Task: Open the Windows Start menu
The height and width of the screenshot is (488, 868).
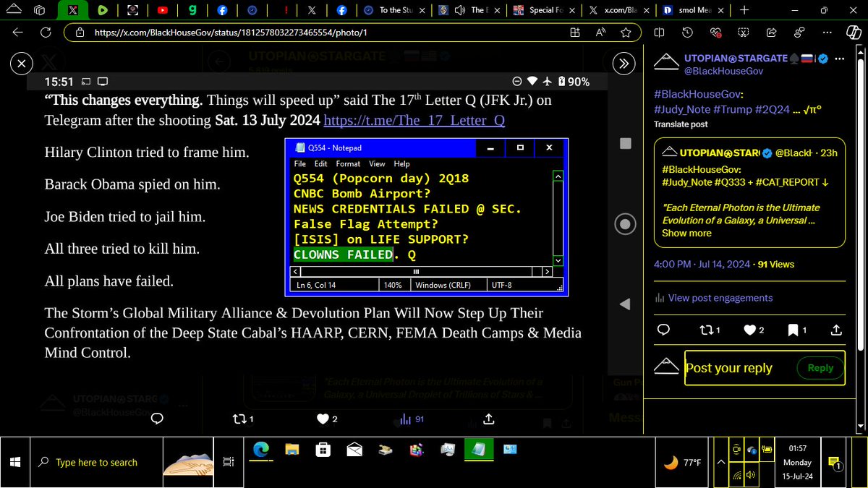Action: [x=14, y=462]
